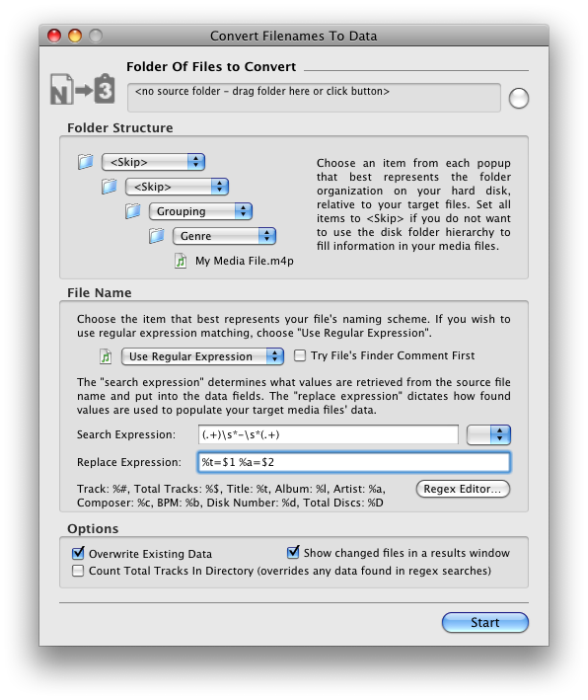The image size is (588, 700).
Task: Click the folder icon beside Grouping popup
Action: (x=132, y=210)
